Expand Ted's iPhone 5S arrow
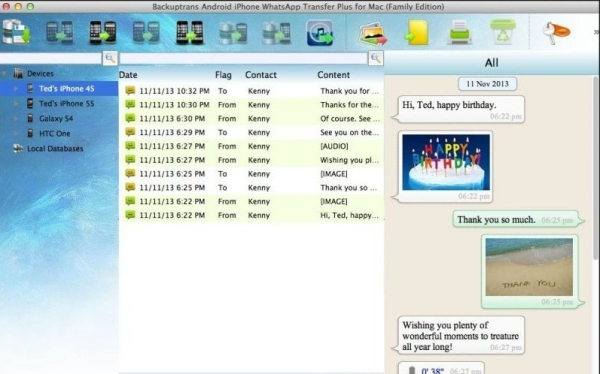This screenshot has height=374, width=600. tap(16, 104)
